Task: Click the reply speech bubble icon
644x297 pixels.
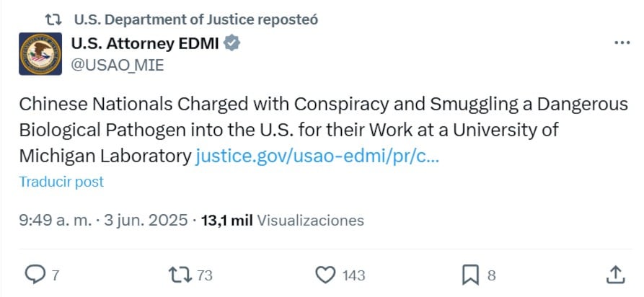Action: coord(35,274)
